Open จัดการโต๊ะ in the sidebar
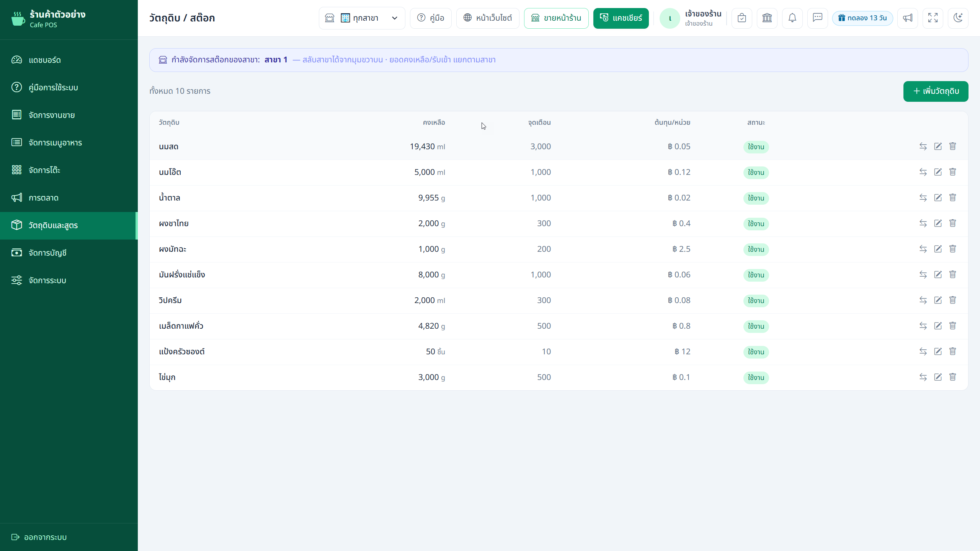The height and width of the screenshot is (551, 980). 69,170
